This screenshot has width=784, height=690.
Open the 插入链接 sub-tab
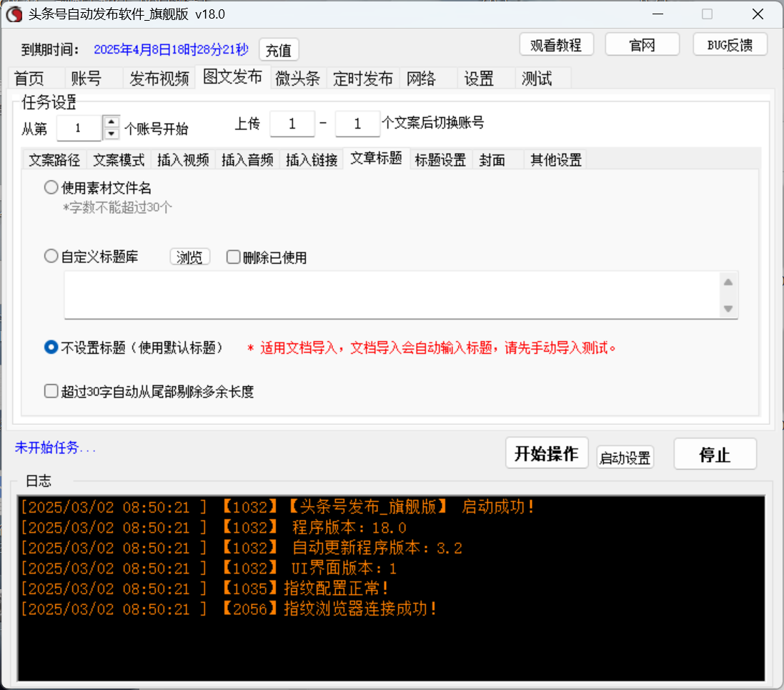point(312,160)
